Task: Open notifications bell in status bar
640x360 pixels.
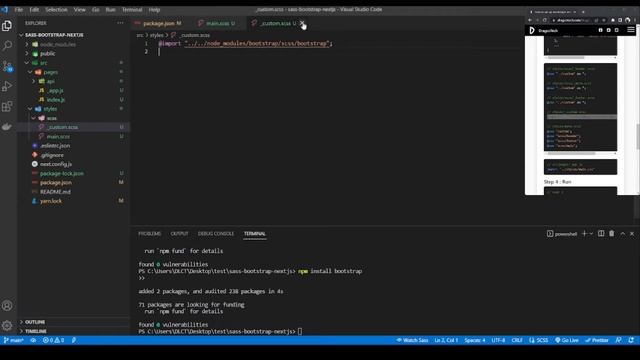Action: [x=631, y=340]
